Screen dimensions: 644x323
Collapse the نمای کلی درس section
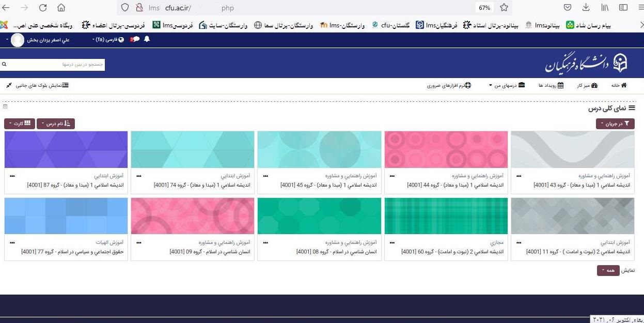[x=5, y=106]
